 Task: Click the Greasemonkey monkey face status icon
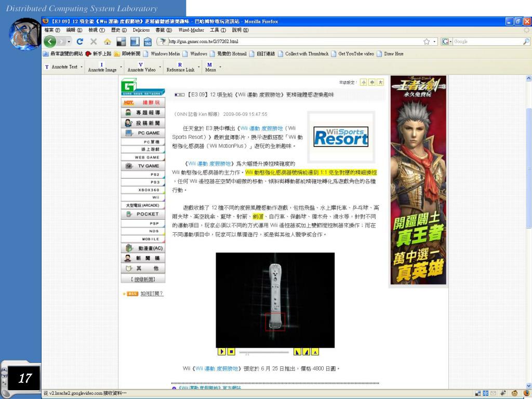pos(515,393)
